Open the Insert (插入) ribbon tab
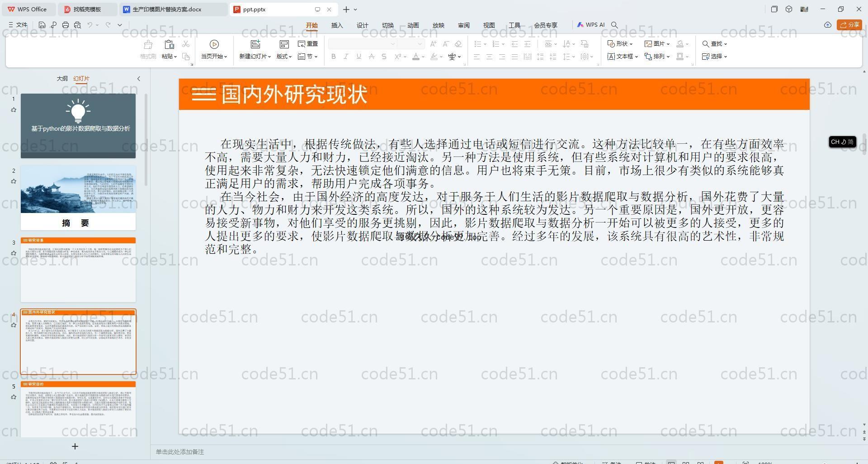 (x=337, y=25)
